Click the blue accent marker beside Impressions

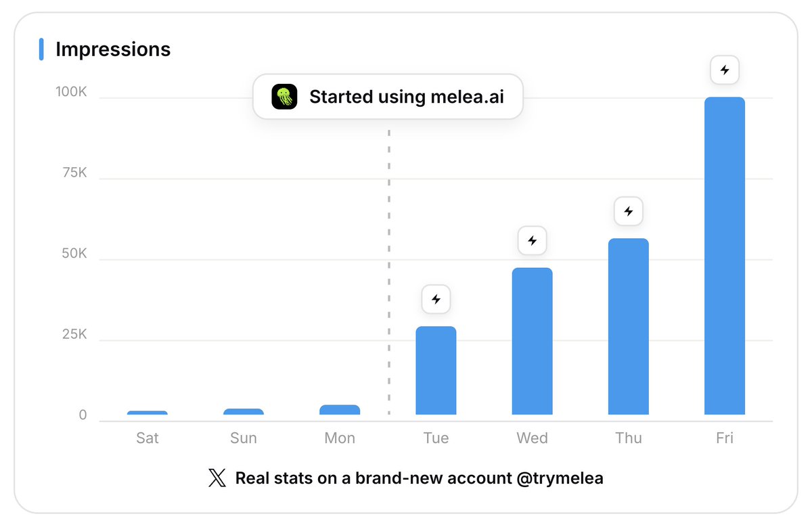(41, 49)
